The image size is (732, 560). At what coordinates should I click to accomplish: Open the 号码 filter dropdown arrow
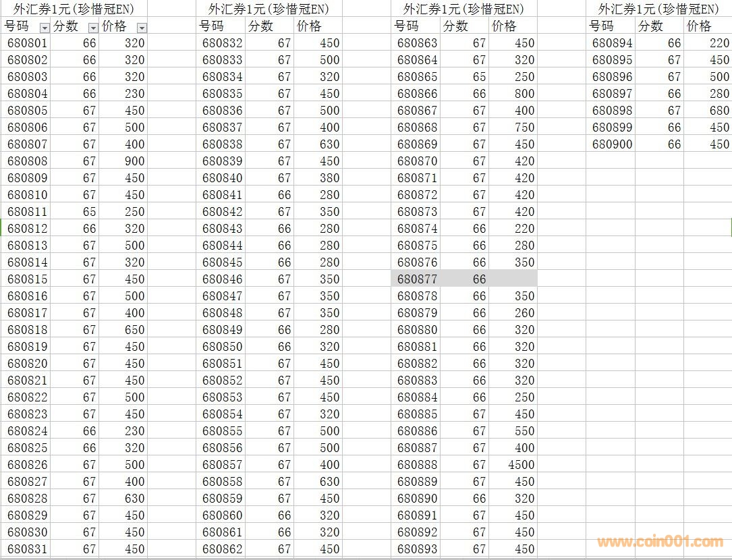(45, 28)
